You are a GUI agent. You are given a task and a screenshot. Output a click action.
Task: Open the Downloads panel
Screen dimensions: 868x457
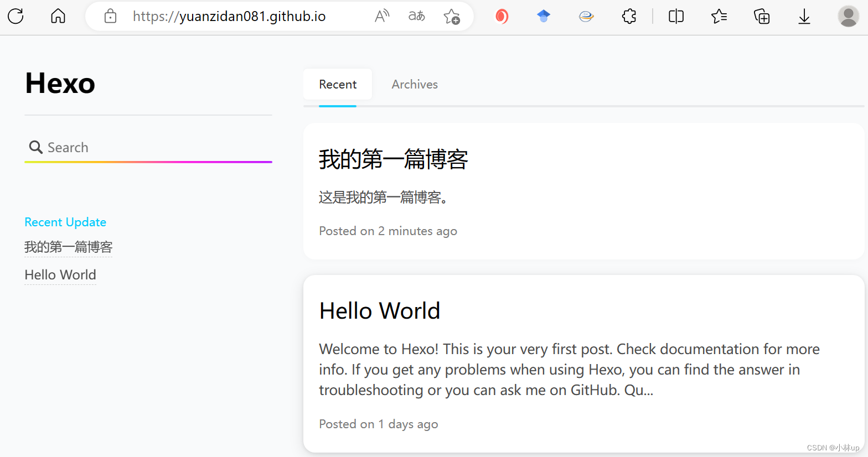coord(804,17)
